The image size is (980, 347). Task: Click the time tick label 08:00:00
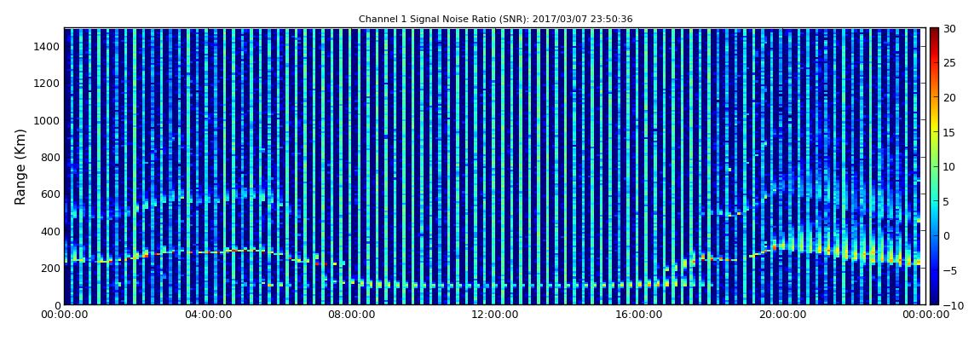(x=351, y=315)
